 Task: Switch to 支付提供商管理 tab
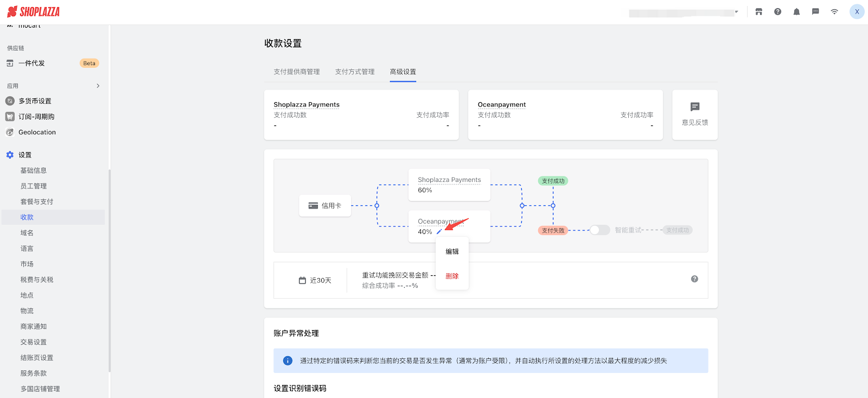pos(297,72)
